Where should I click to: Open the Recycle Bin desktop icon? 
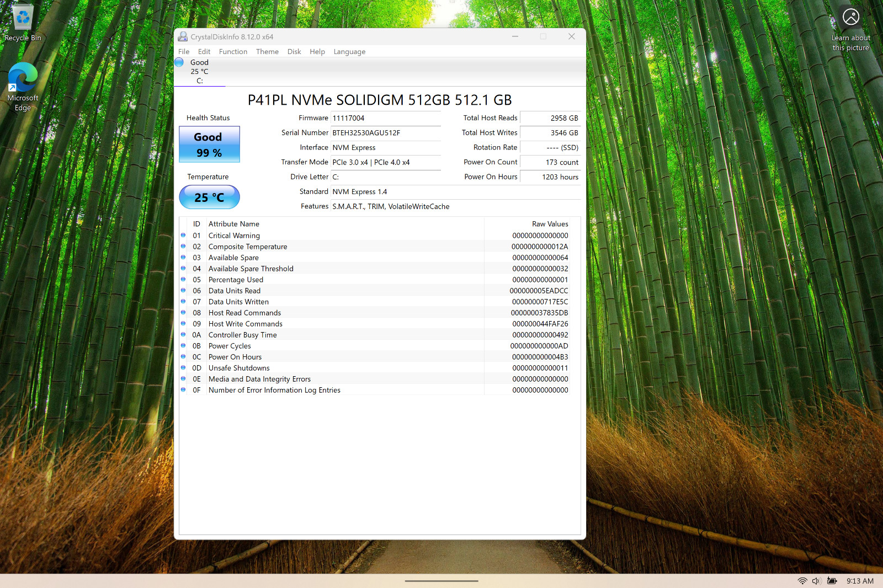point(23,23)
